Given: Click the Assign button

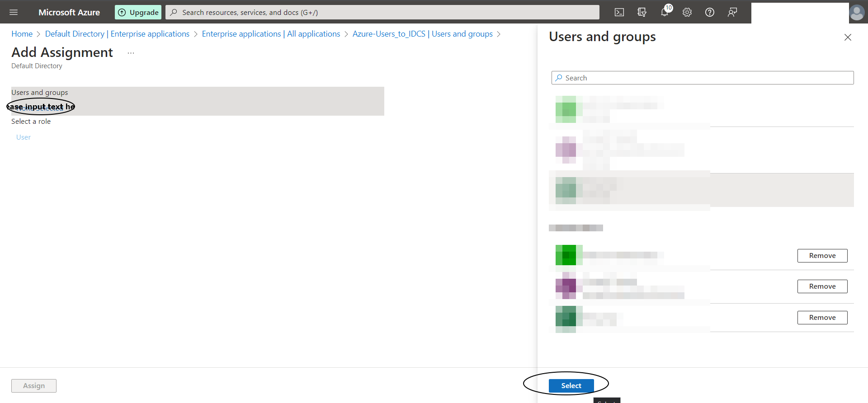Looking at the screenshot, I should pyautogui.click(x=34, y=386).
